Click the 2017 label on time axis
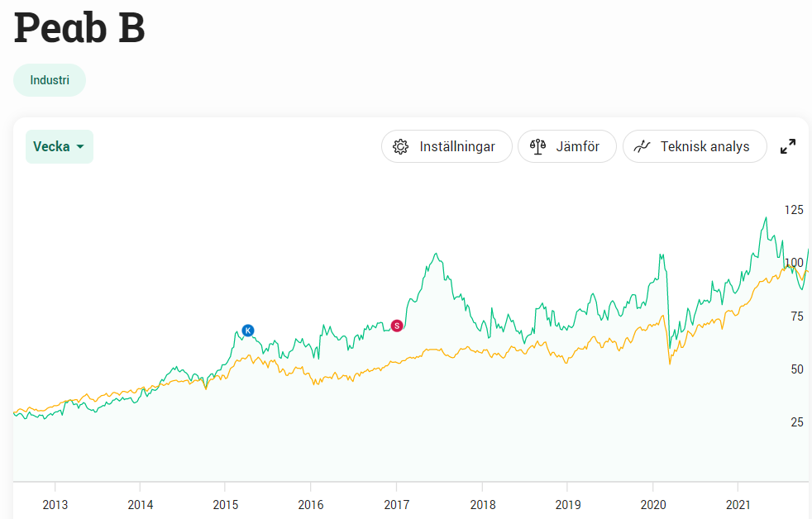 [x=397, y=505]
